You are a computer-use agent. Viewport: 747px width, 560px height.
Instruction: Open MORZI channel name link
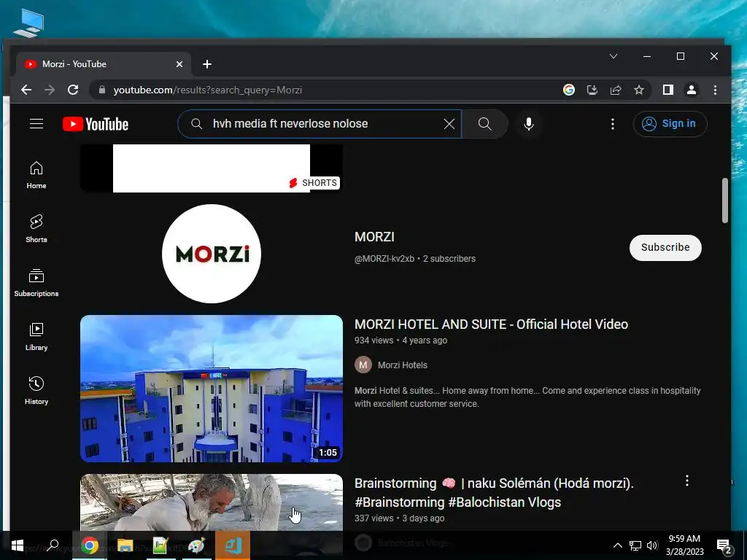pyautogui.click(x=374, y=237)
